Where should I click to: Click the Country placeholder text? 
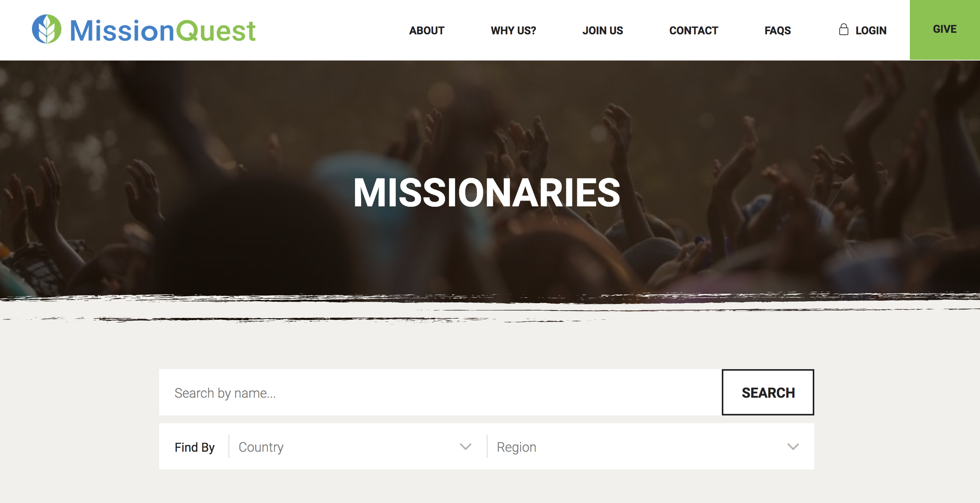click(261, 447)
